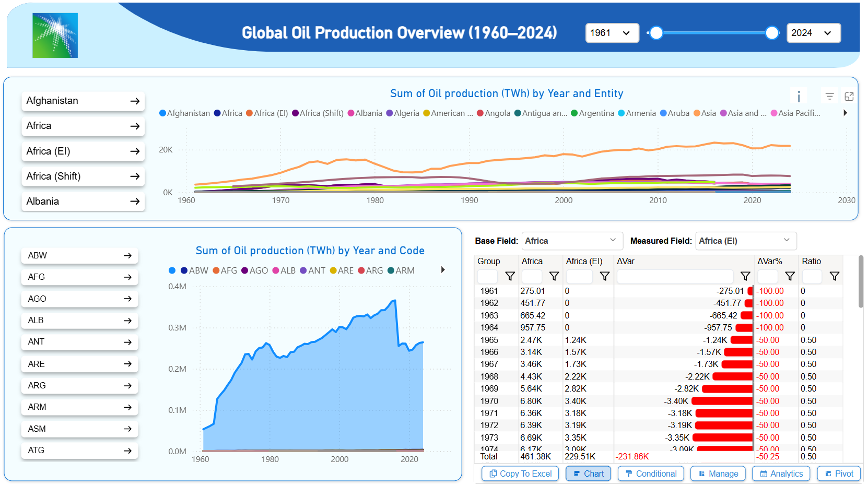Select Africa (EI) entity button

pyautogui.click(x=83, y=151)
